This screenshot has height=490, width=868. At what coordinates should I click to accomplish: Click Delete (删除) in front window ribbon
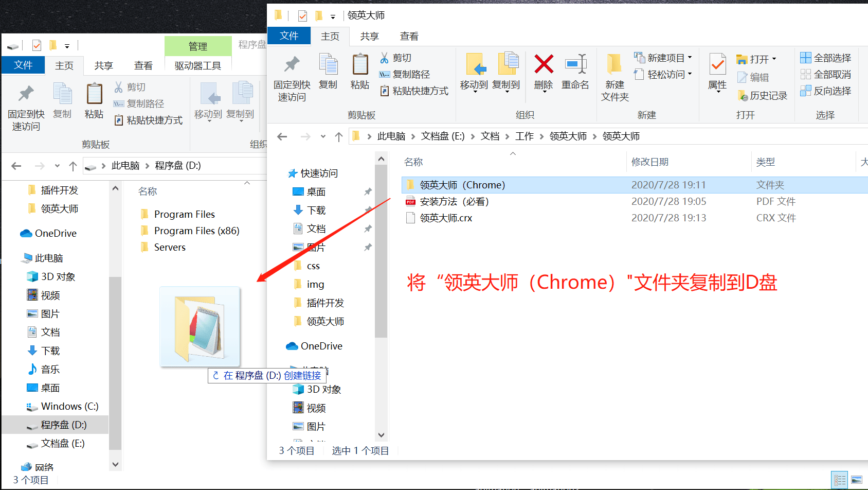click(544, 72)
